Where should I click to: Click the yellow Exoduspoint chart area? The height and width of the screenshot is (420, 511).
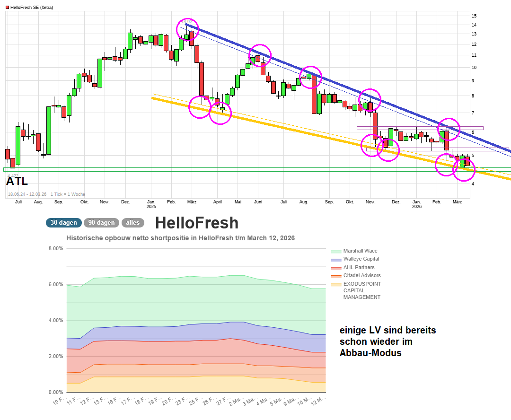pyautogui.click(x=195, y=385)
